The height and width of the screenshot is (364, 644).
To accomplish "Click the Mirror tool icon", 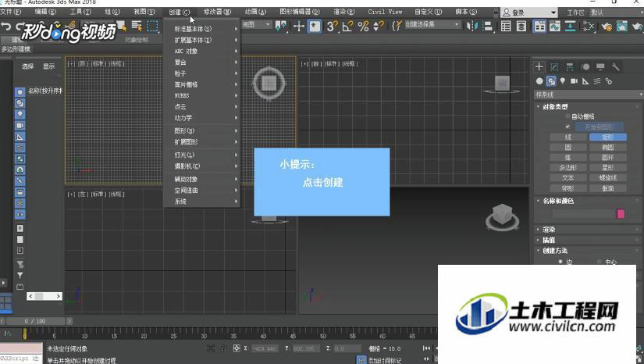I will pos(472,27).
